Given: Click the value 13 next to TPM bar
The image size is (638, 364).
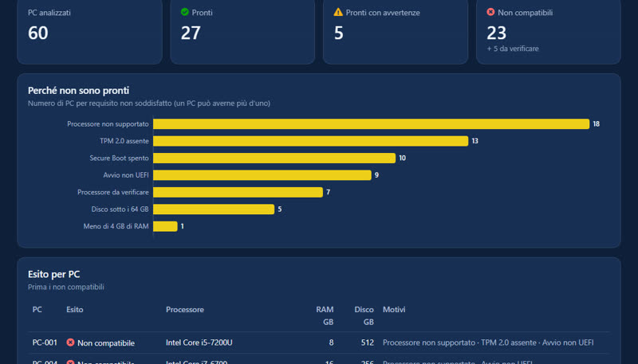Looking at the screenshot, I should (475, 141).
